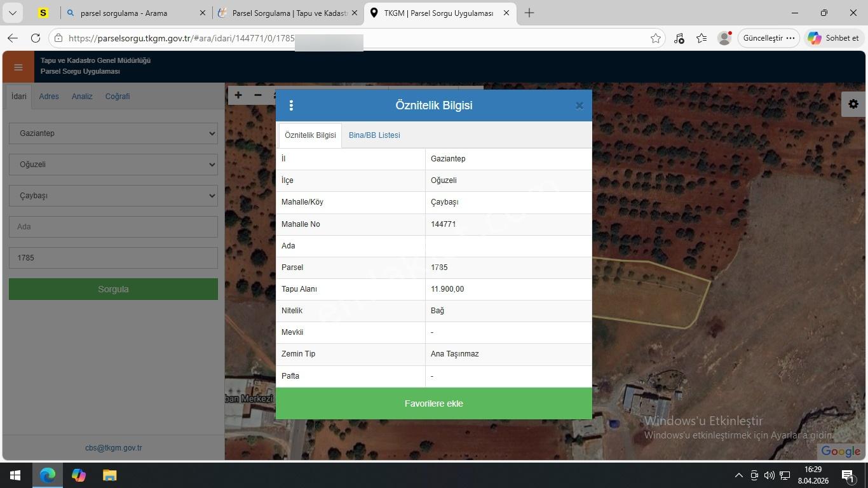Expand the Oğuzeli district dropdown

113,165
